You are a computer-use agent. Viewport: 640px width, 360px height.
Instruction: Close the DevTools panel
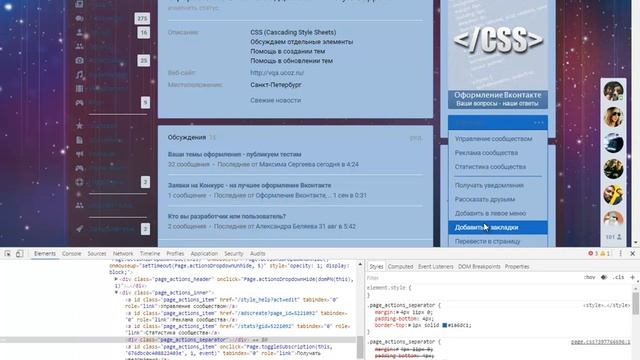(x=633, y=253)
